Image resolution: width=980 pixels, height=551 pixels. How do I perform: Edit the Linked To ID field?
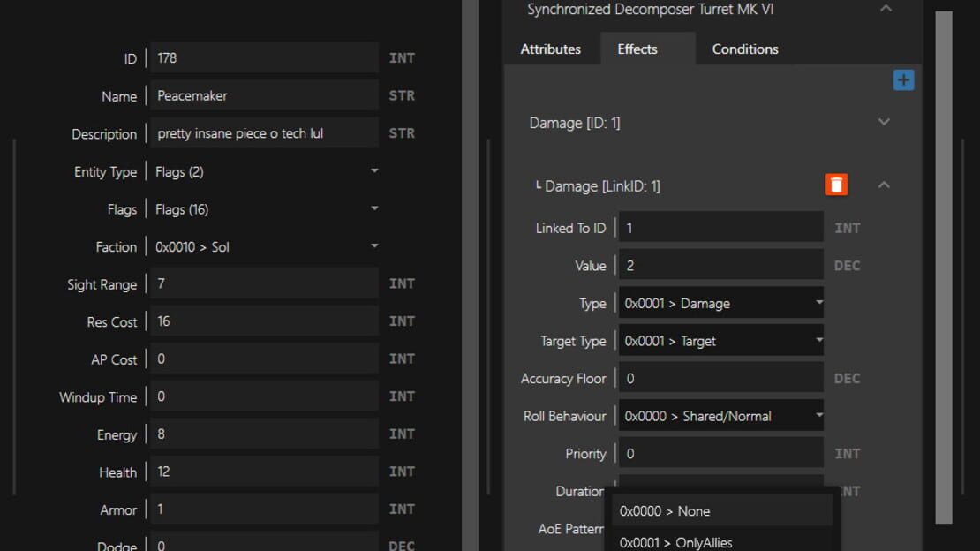(720, 228)
